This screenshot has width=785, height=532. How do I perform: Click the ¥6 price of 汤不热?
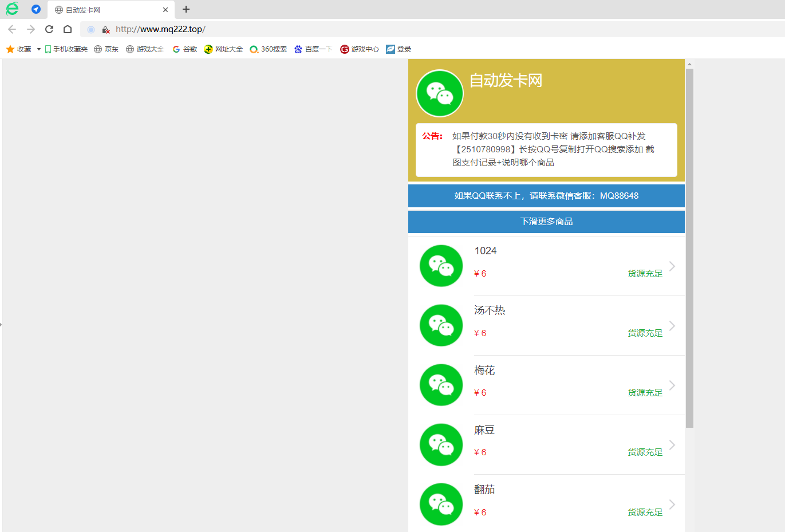tap(480, 333)
